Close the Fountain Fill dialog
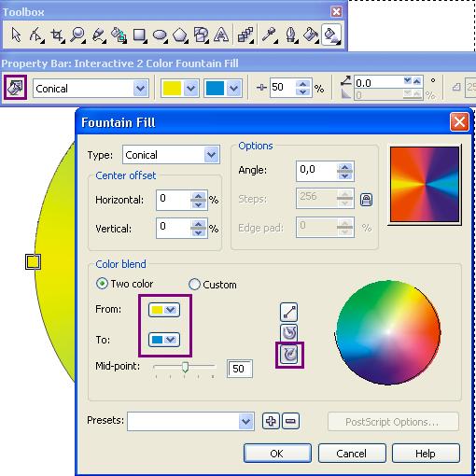 click(459, 121)
